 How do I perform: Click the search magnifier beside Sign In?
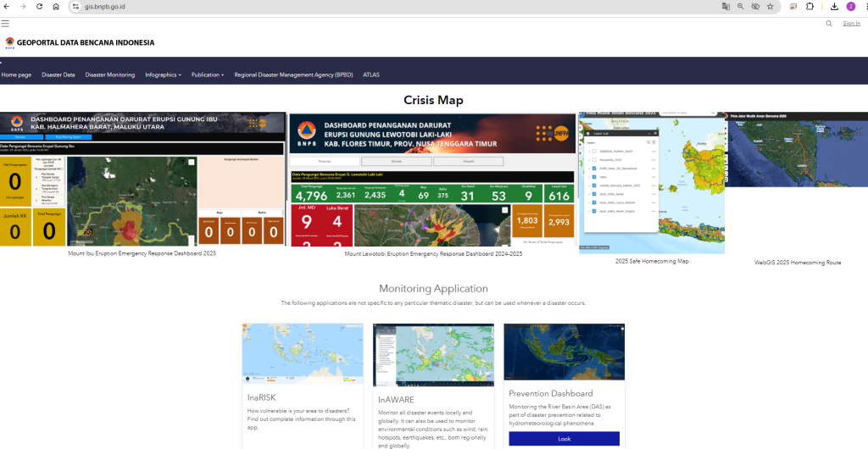coord(829,24)
